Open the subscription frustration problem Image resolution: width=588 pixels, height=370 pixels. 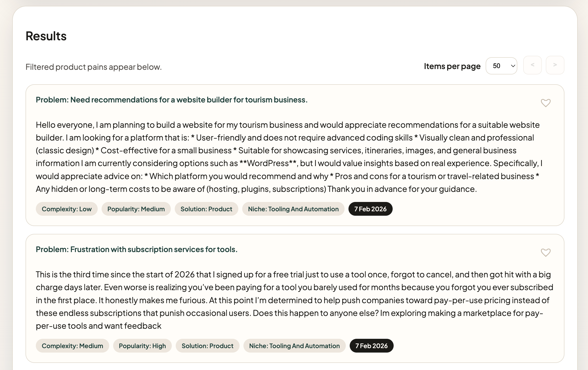tap(137, 249)
